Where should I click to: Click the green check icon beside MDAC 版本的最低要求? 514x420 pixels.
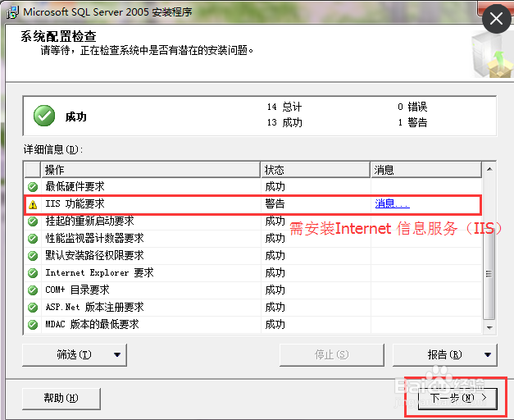pos(33,325)
